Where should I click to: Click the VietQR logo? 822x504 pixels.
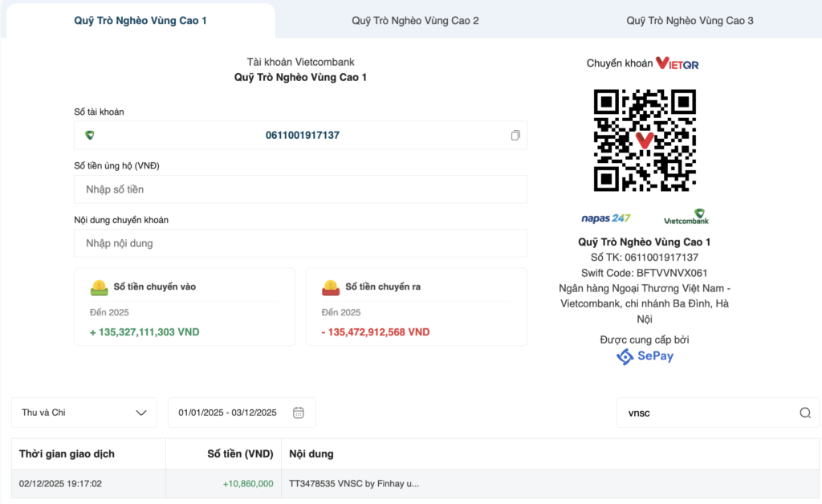coord(677,63)
